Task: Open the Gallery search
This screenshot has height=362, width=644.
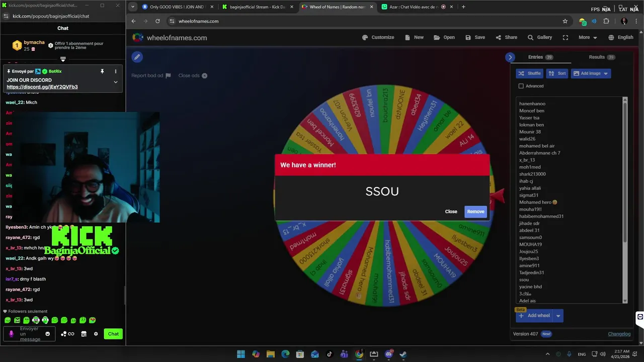Action: [540, 37]
